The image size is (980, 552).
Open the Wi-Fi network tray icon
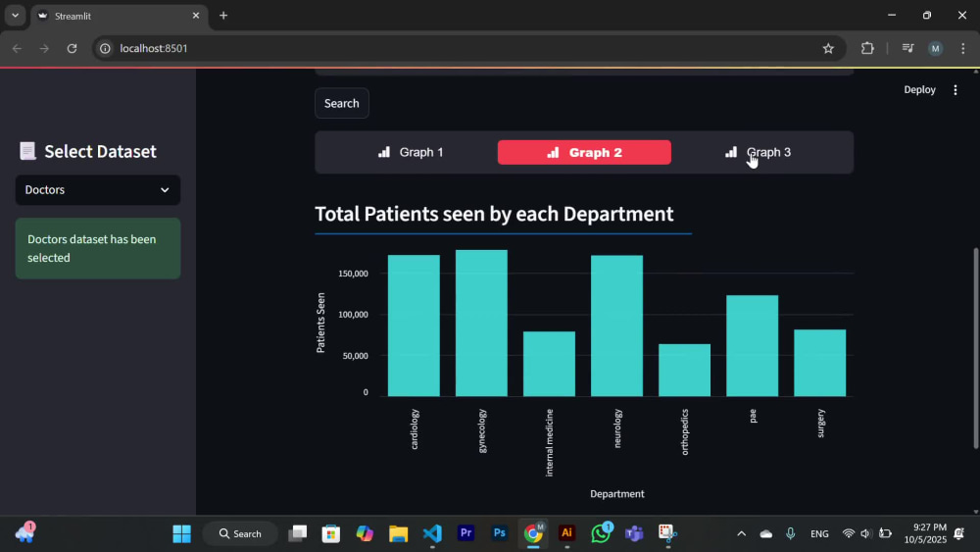pyautogui.click(x=848, y=533)
